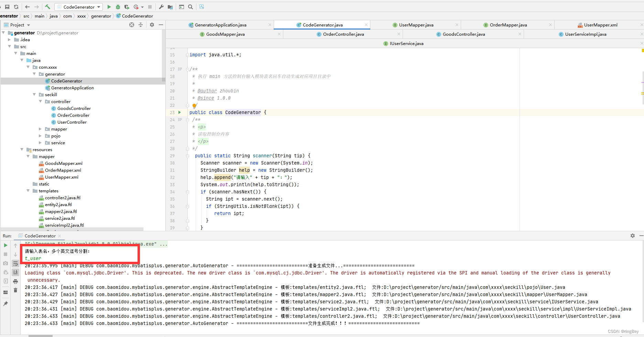
Task: Navigate forward with the right arrow icon
Action: click(36, 7)
